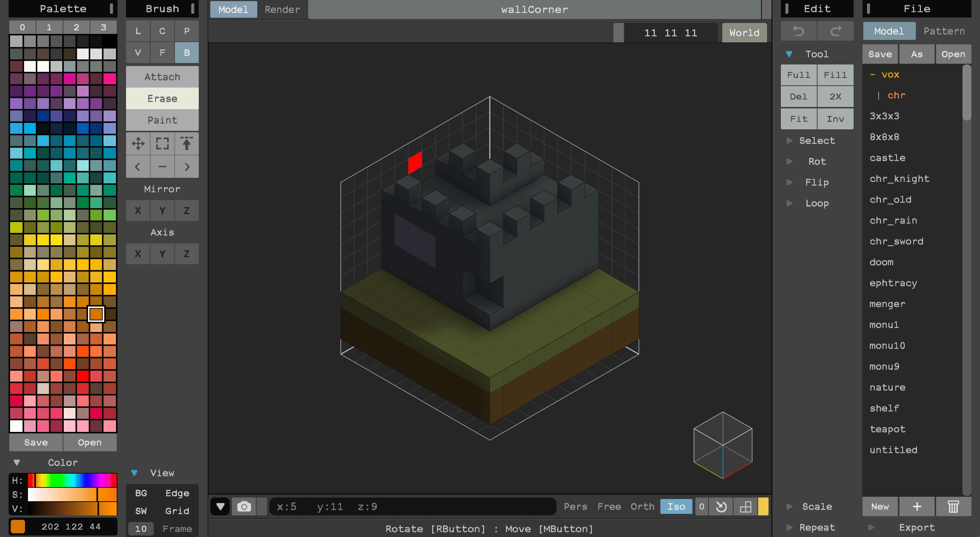Select the move brush icon

pos(138,144)
